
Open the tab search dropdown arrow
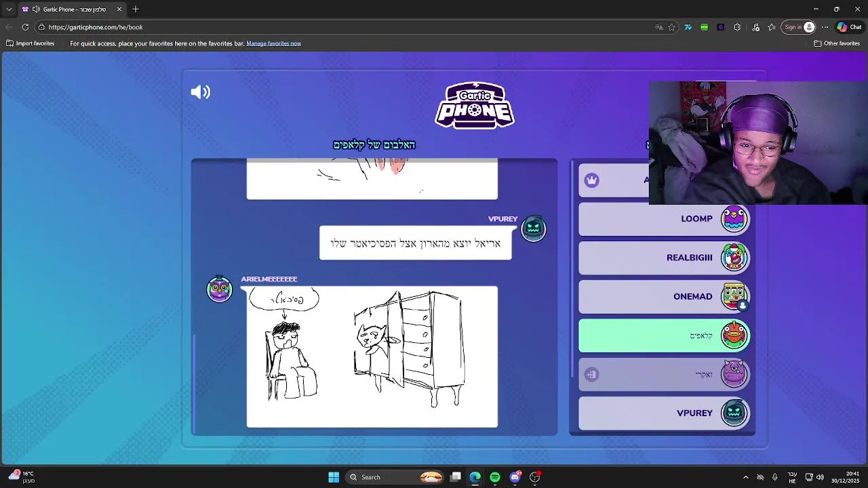point(8,9)
